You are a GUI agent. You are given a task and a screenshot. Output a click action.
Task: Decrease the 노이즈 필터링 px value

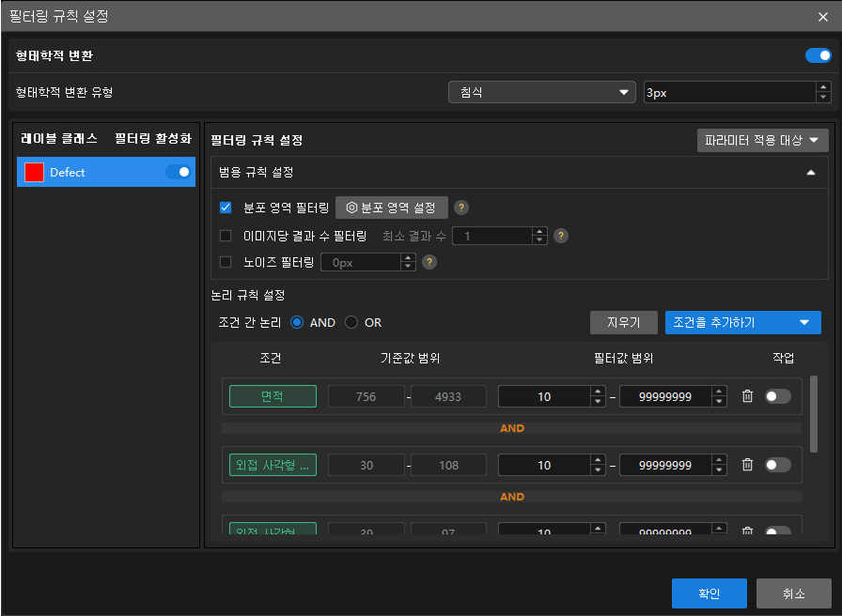coord(408,267)
